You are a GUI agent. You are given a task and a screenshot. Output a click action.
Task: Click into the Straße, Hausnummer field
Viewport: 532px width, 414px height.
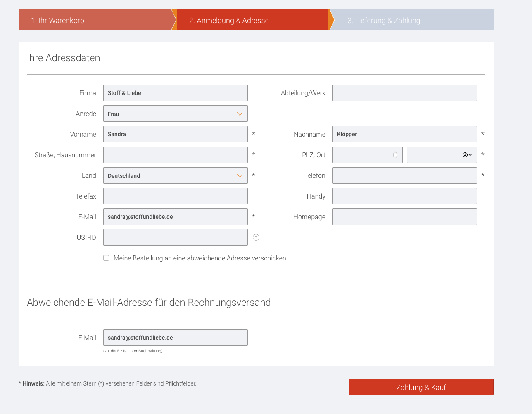[x=175, y=155]
